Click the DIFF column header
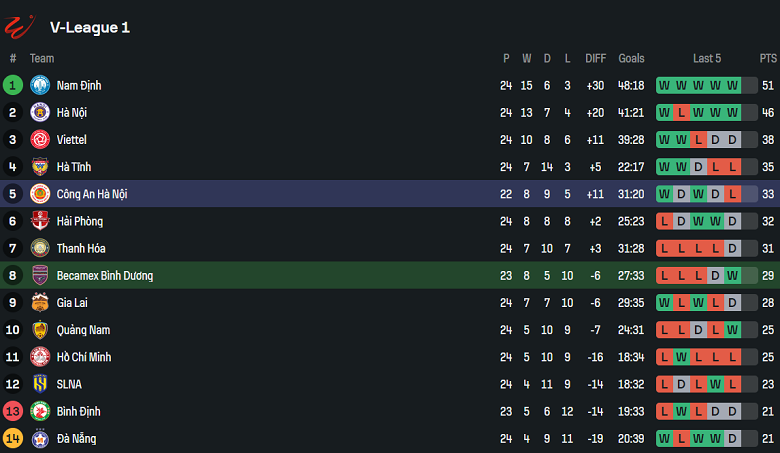This screenshot has width=780, height=453. coord(596,59)
